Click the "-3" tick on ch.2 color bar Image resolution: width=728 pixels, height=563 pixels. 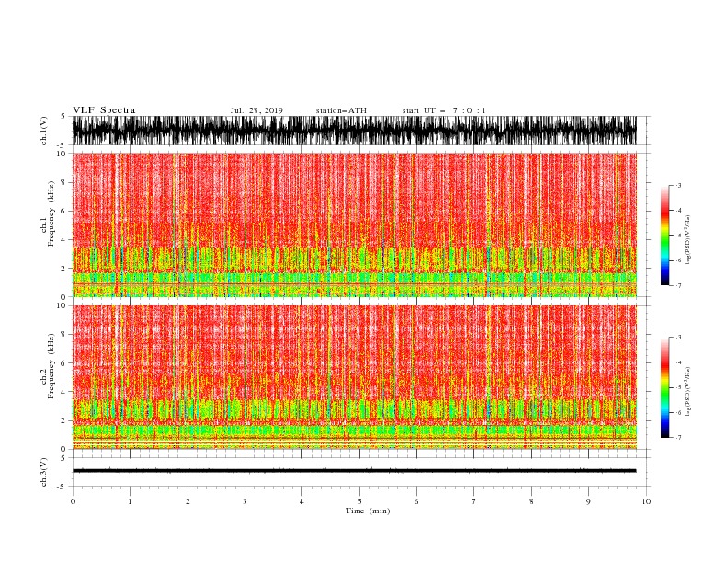(x=678, y=338)
